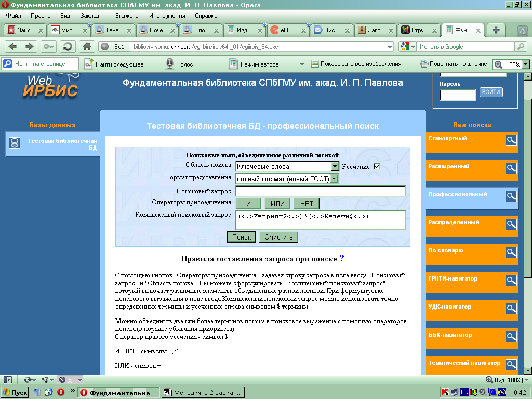Toggle the Усечение checkbox
The width and height of the screenshot is (532, 399).
point(377,167)
